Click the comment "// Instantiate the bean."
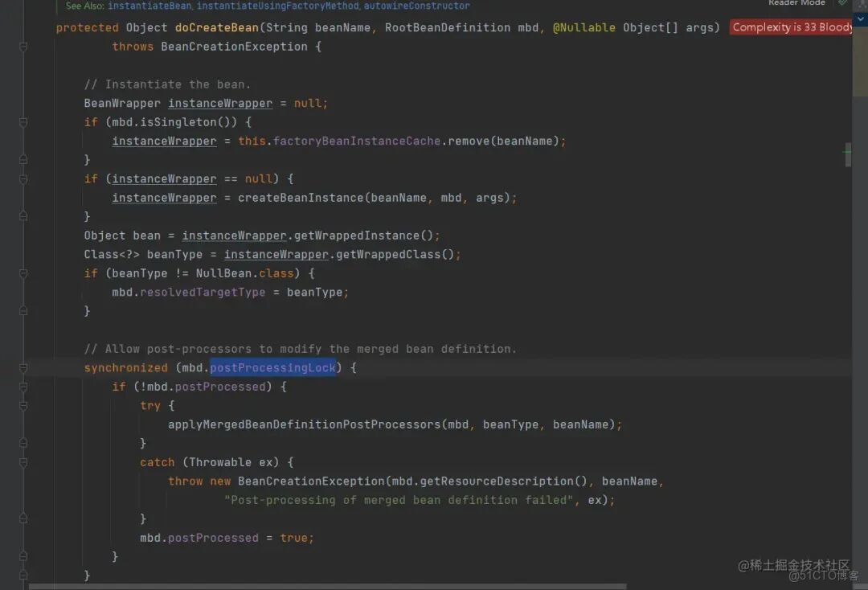Viewport: 868px width, 590px height. [x=168, y=84]
